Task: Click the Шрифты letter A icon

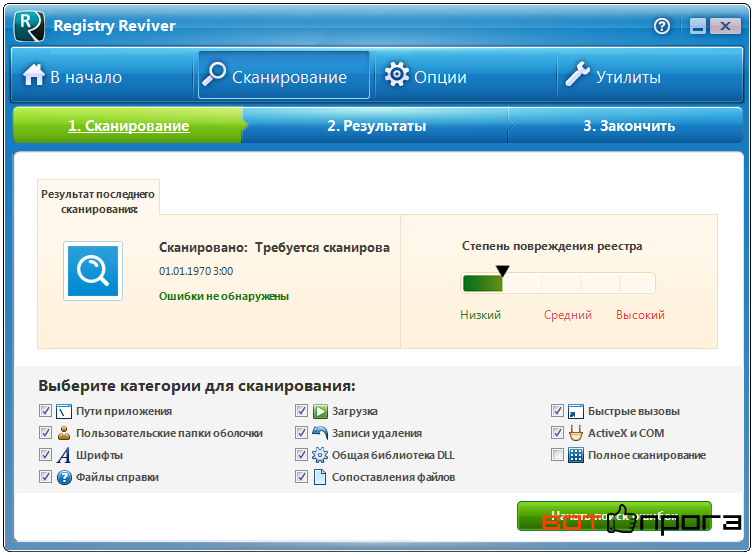Action: pyautogui.click(x=64, y=455)
